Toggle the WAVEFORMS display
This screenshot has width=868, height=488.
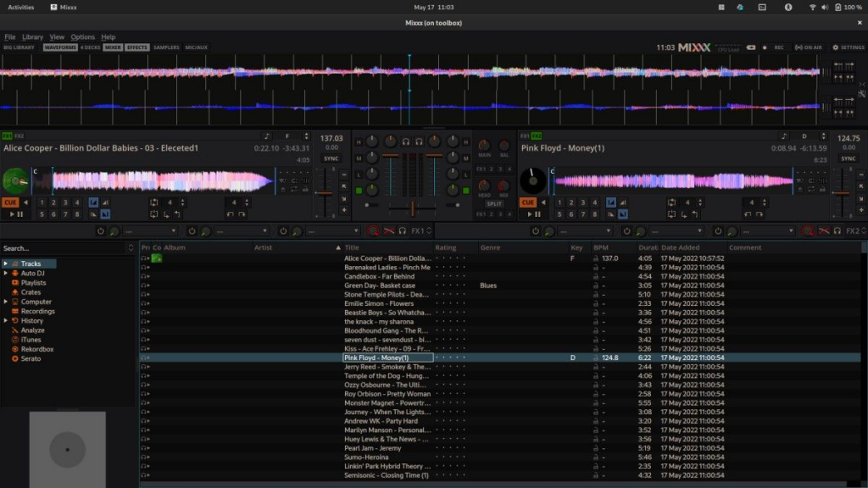click(x=60, y=47)
